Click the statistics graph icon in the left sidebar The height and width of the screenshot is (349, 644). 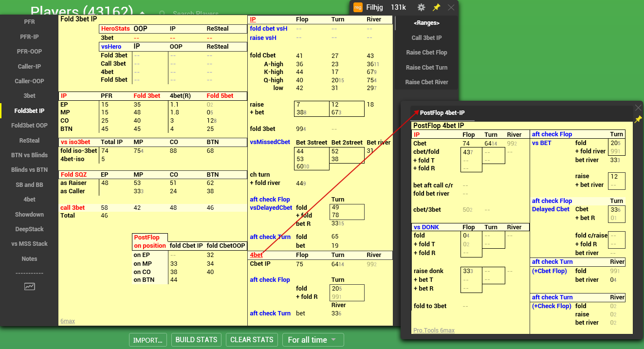pos(29,286)
